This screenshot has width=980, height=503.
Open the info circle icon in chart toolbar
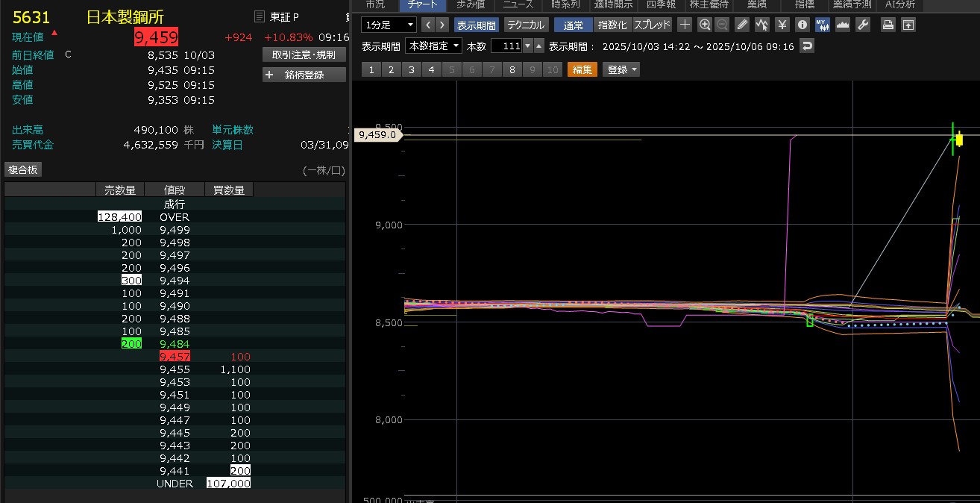point(802,25)
